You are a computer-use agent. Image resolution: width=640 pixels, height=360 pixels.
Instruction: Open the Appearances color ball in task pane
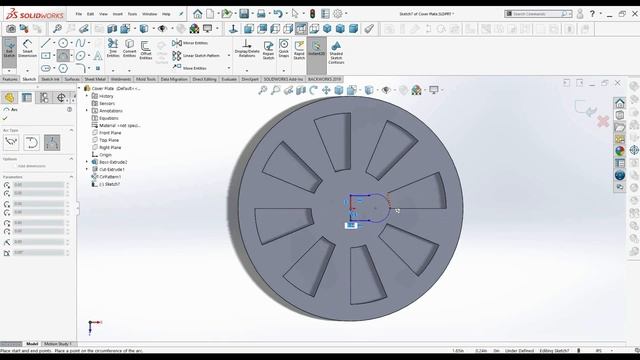tap(620, 151)
